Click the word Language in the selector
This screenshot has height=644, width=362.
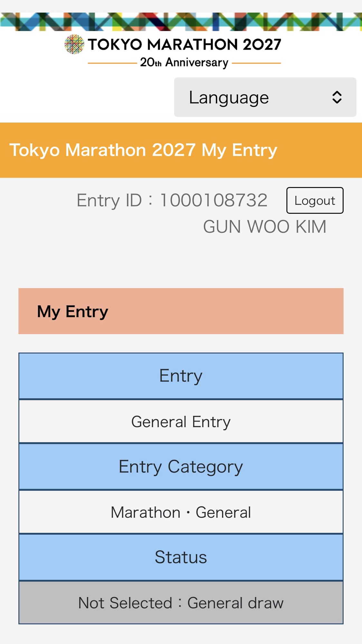229,98
